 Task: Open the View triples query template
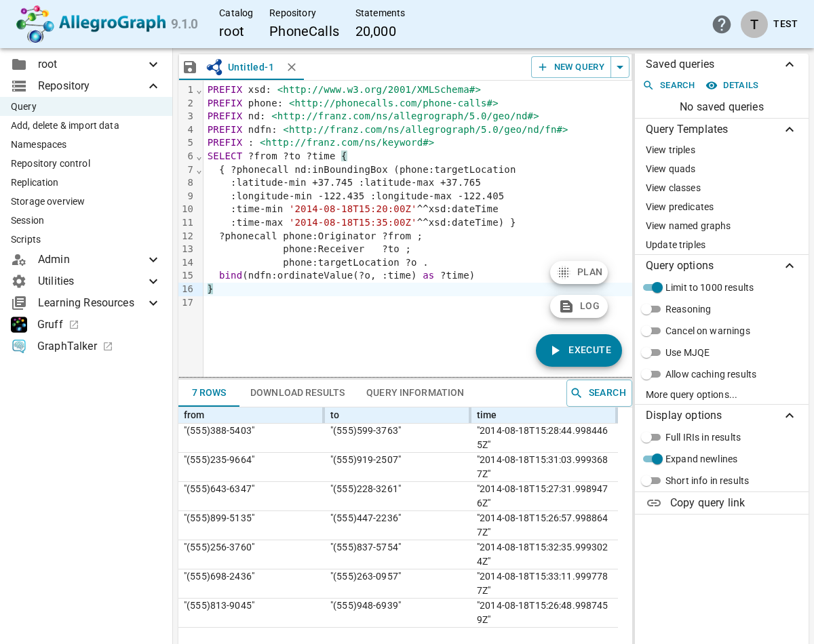tap(670, 150)
